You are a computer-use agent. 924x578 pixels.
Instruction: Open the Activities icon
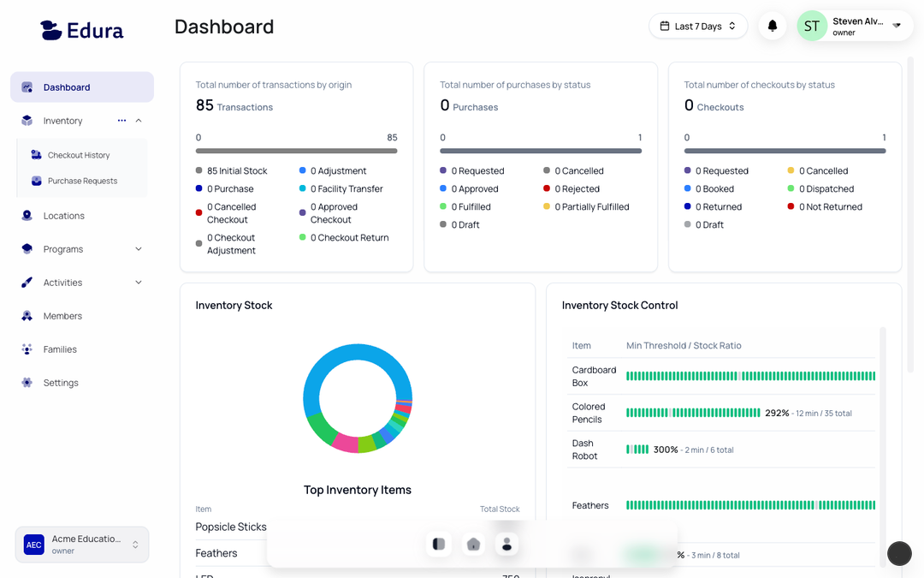coord(28,282)
